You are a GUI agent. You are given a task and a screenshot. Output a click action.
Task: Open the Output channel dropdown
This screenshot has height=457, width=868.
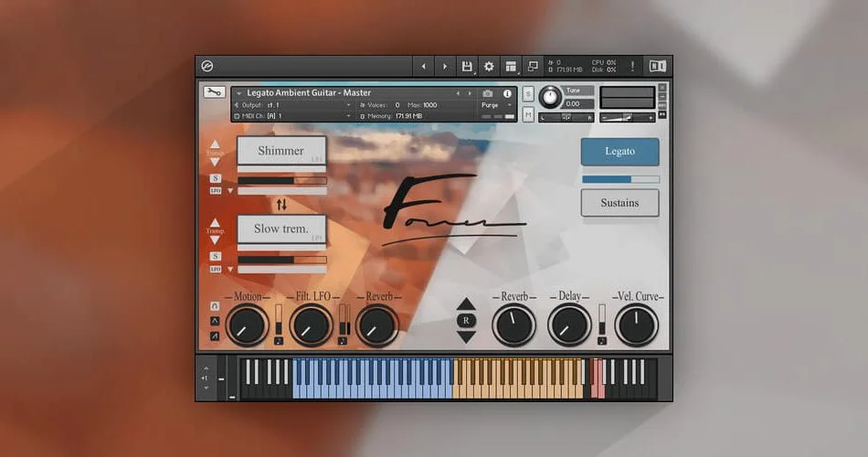pyautogui.click(x=348, y=105)
